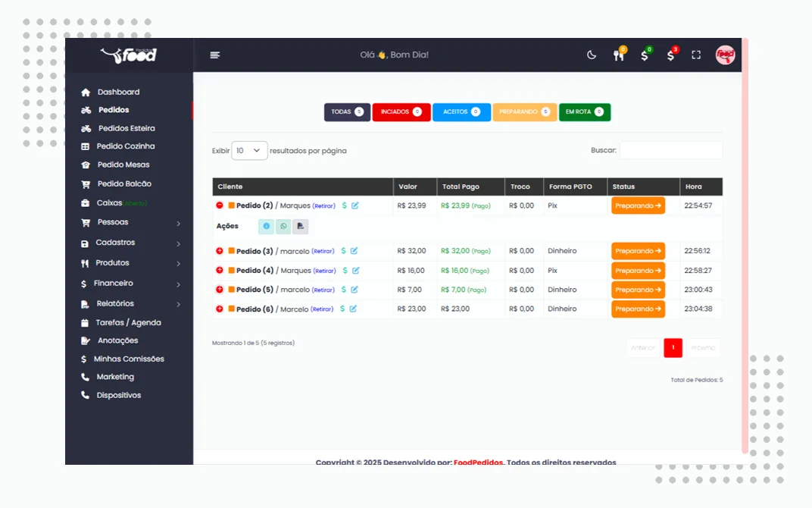Expand Pedido (4) row details

click(220, 270)
